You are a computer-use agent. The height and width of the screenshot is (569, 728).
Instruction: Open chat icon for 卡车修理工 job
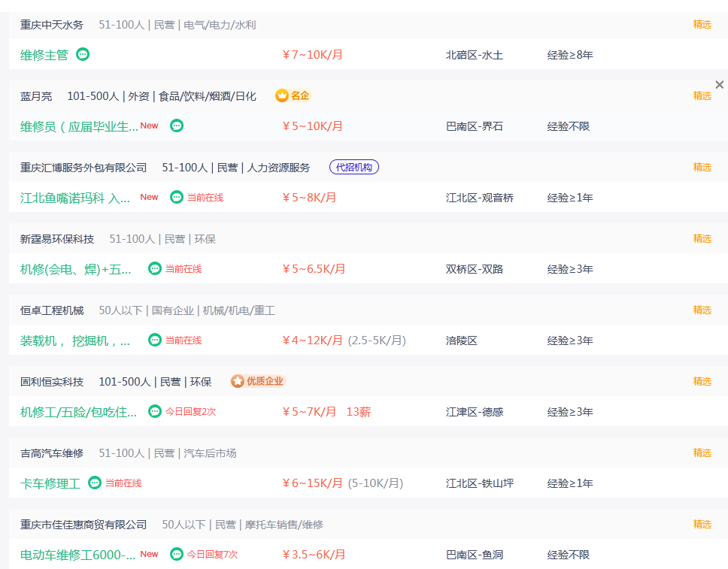[x=95, y=483]
